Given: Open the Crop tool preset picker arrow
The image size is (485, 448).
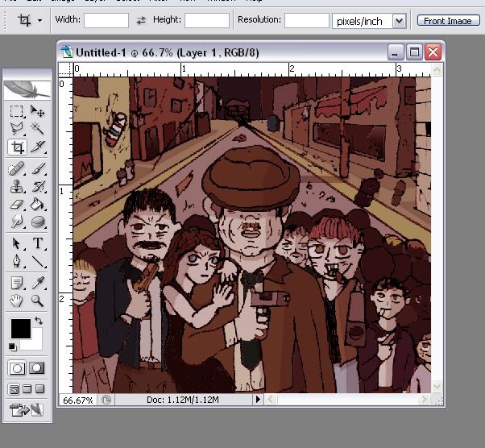Looking at the screenshot, I should 40,21.
